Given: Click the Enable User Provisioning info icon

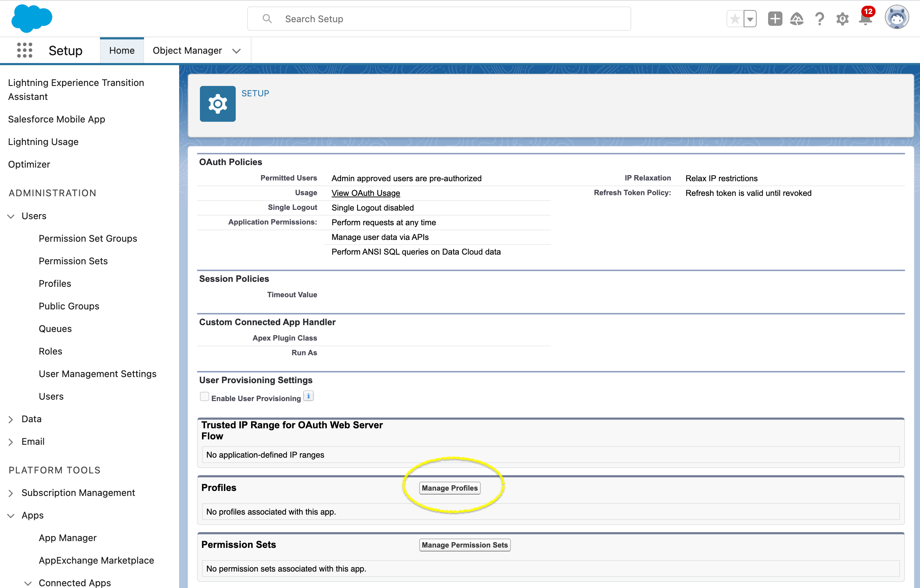Looking at the screenshot, I should [x=308, y=396].
